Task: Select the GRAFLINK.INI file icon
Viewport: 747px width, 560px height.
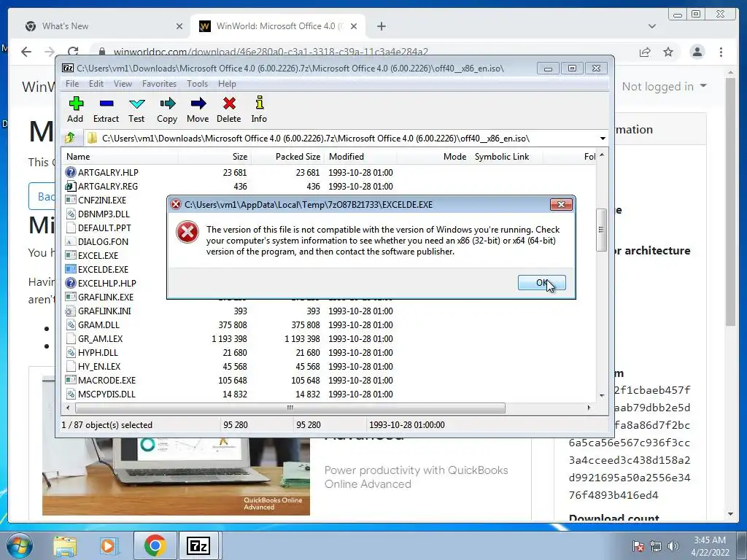Action: 71,311
